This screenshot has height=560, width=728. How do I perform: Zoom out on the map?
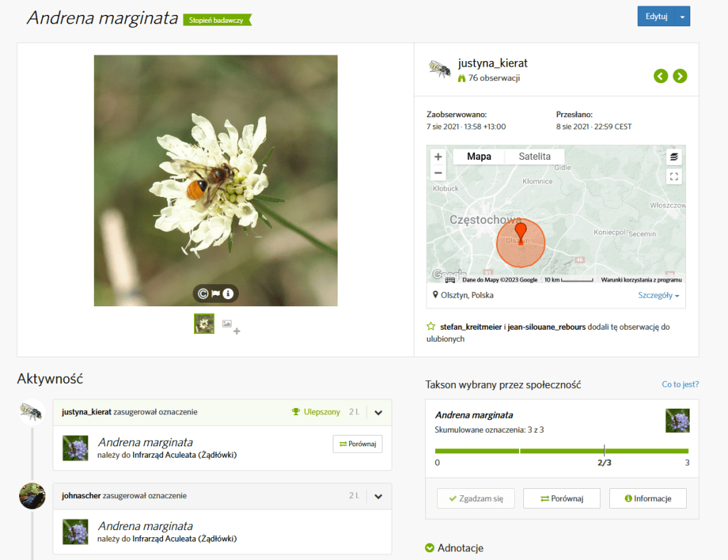[x=438, y=172]
